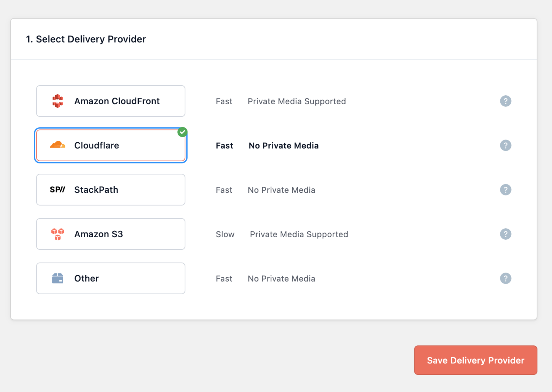Choose the Other provider option
Image resolution: width=552 pixels, height=392 pixels.
click(111, 278)
